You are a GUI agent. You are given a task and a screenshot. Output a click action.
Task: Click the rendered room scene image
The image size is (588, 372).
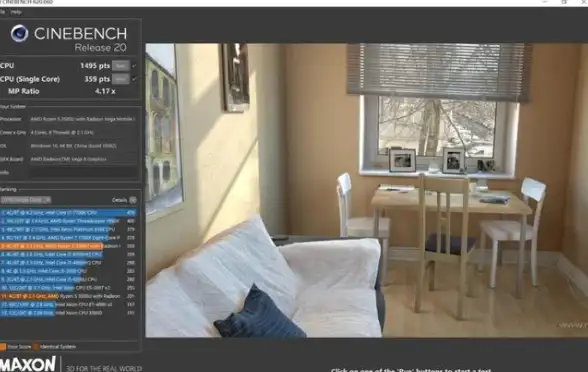pos(366,190)
